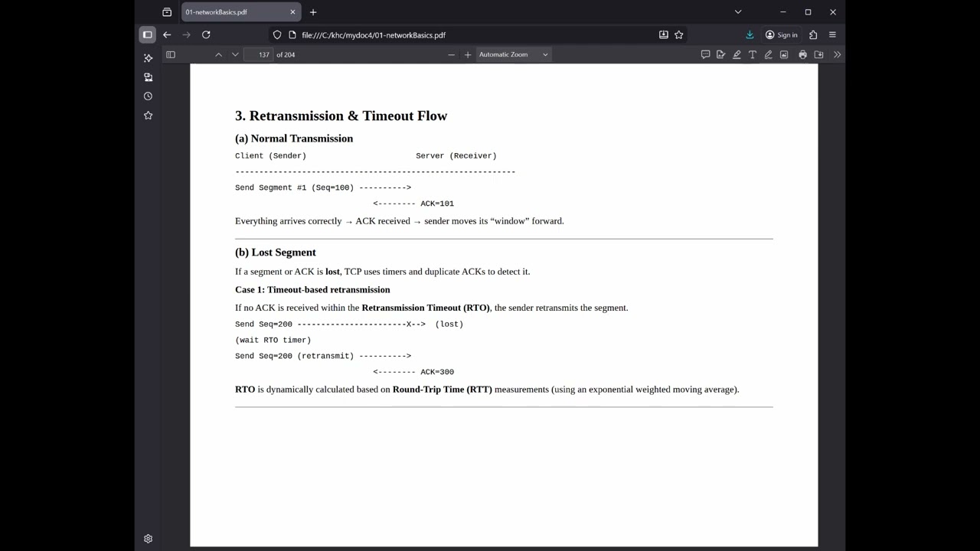This screenshot has width=980, height=551.
Task: Click the 'ACK=101' line
Action: tap(413, 204)
